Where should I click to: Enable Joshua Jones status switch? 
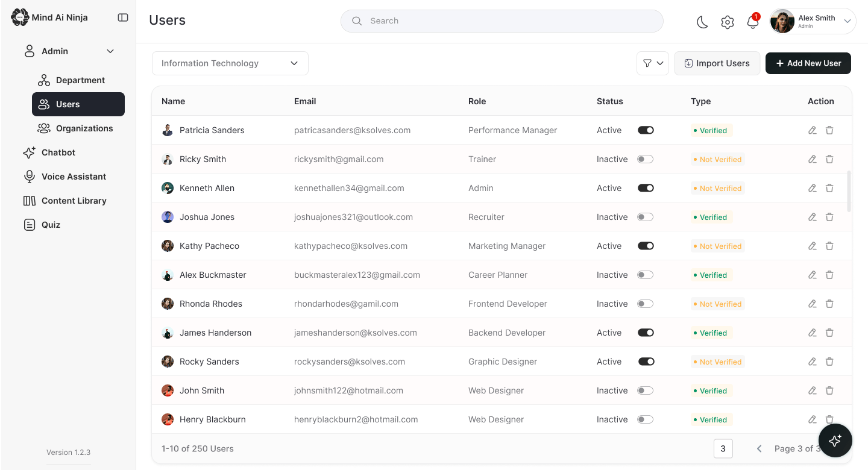[646, 217]
